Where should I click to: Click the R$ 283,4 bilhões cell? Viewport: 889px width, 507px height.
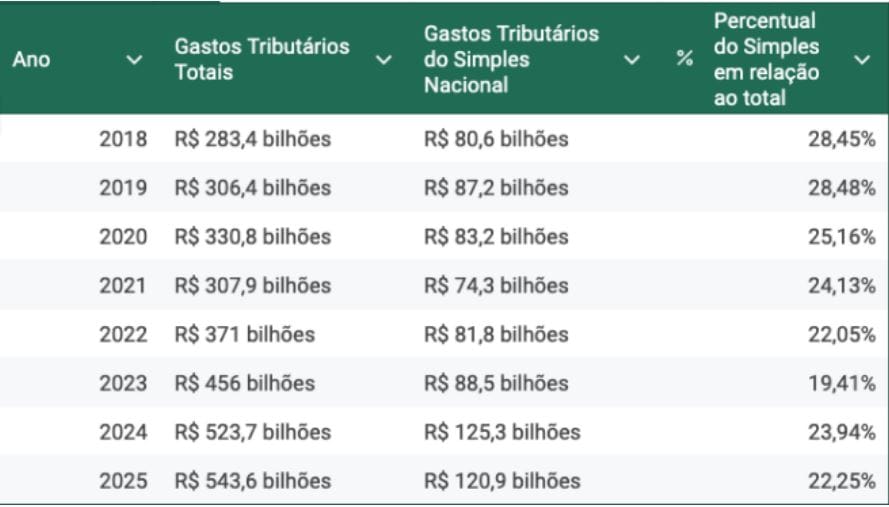[252, 139]
